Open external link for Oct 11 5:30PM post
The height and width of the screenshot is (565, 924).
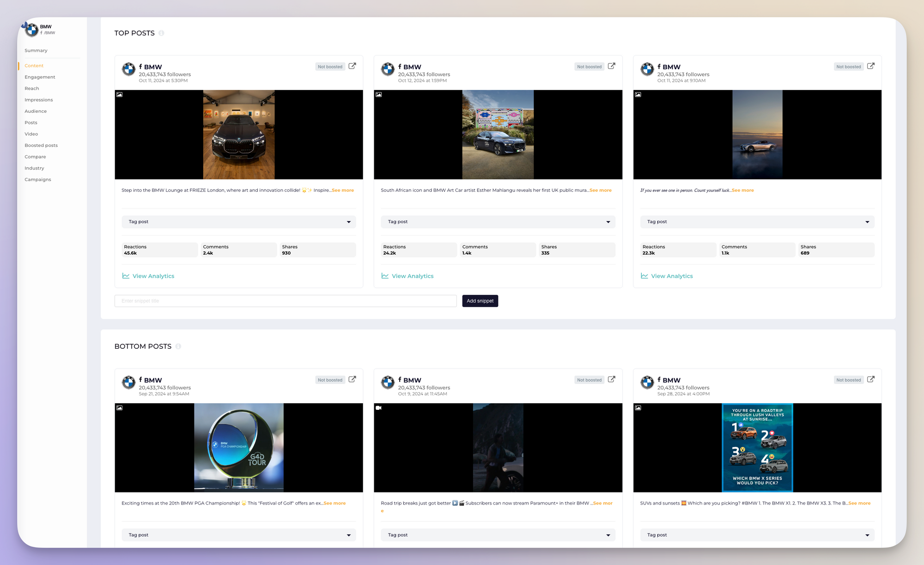352,66
